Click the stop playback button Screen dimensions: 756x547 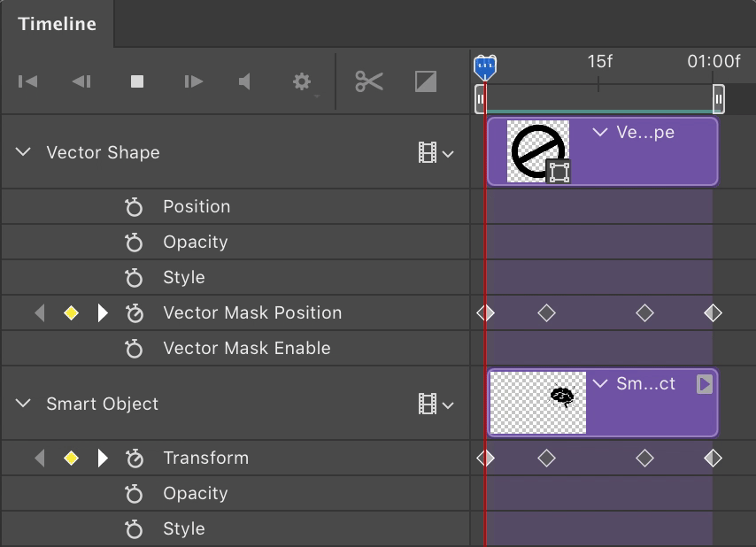[137, 81]
